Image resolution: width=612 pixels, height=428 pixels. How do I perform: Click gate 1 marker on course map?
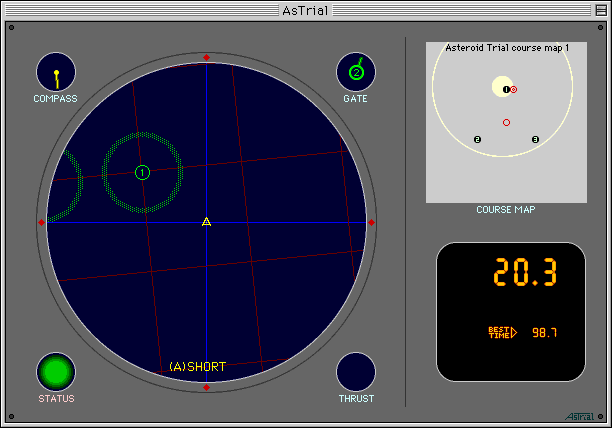[506, 89]
